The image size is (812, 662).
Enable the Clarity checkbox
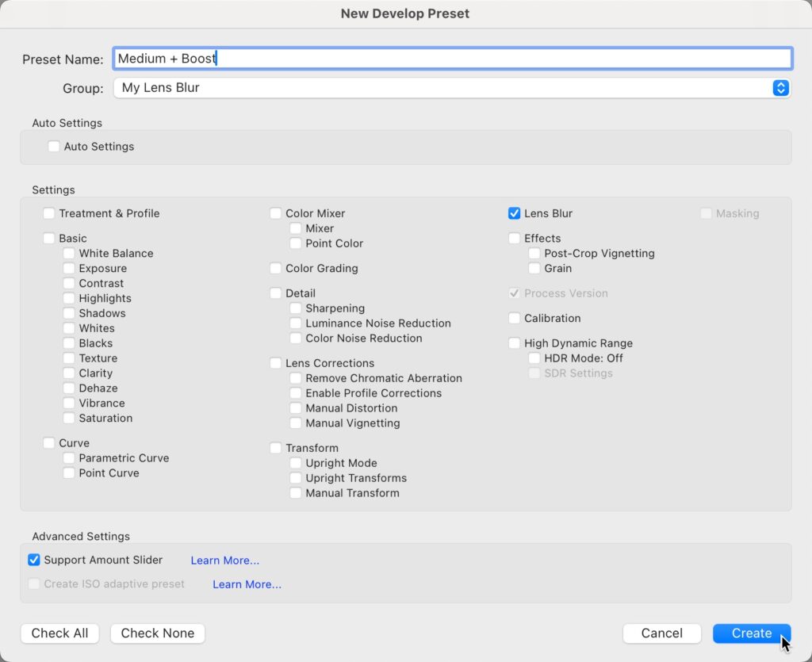coord(68,373)
